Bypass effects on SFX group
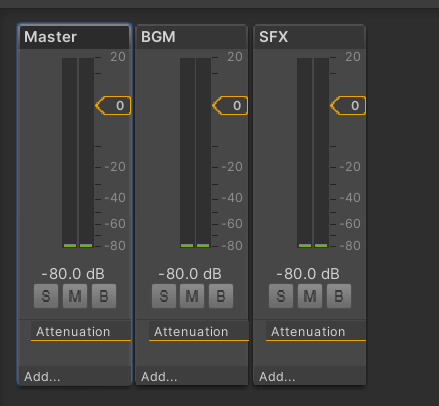439x406 pixels. 339,296
